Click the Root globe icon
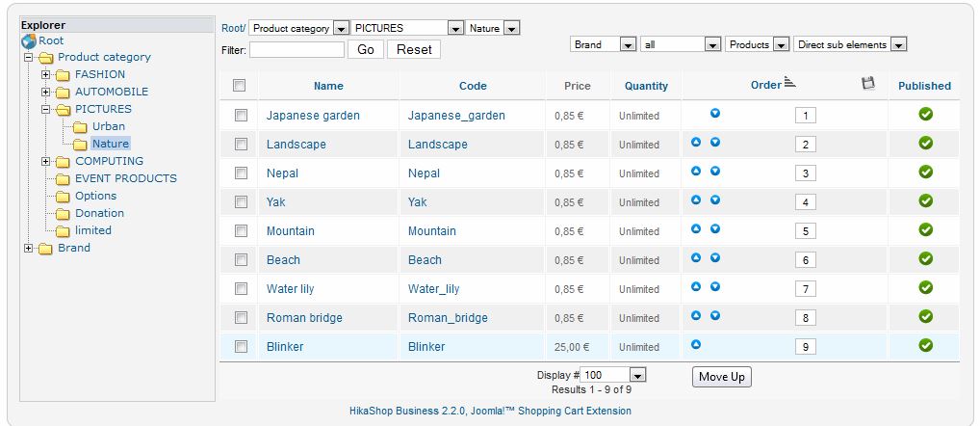The width and height of the screenshot is (980, 426). pyautogui.click(x=29, y=41)
